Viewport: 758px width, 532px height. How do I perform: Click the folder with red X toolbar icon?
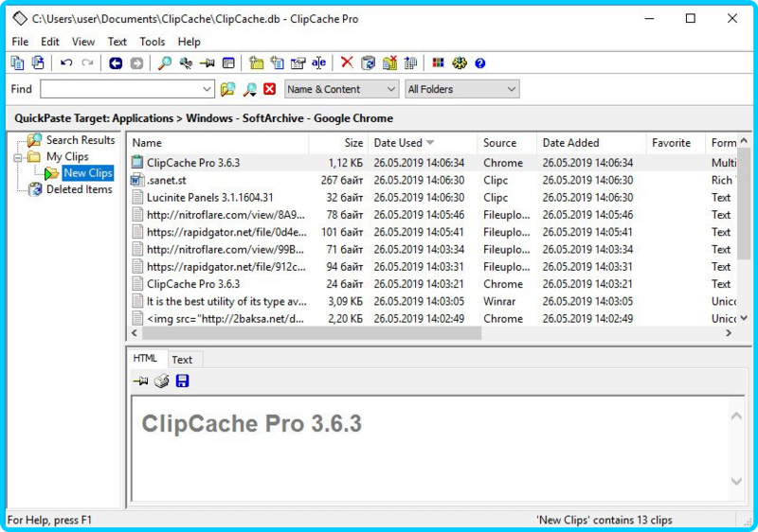pyautogui.click(x=389, y=62)
